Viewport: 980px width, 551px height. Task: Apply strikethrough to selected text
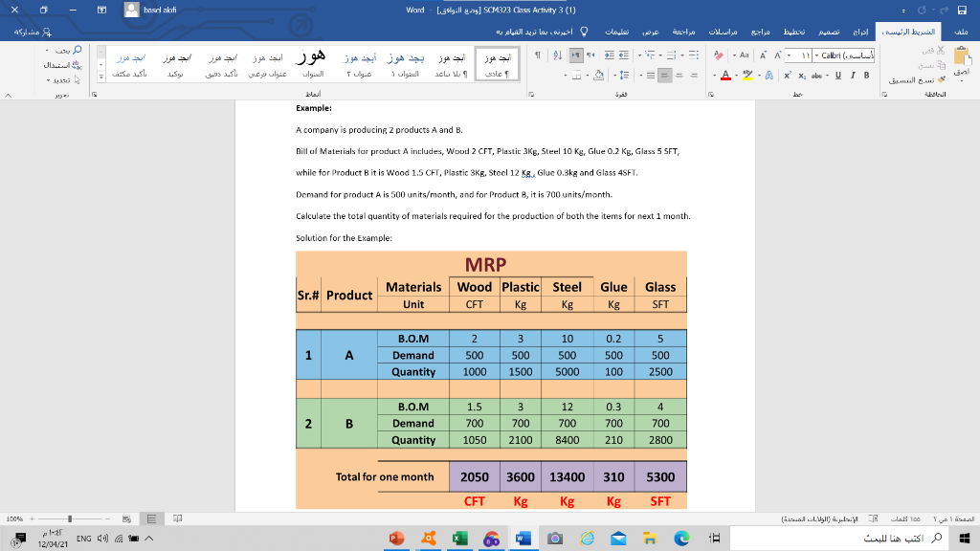click(817, 75)
